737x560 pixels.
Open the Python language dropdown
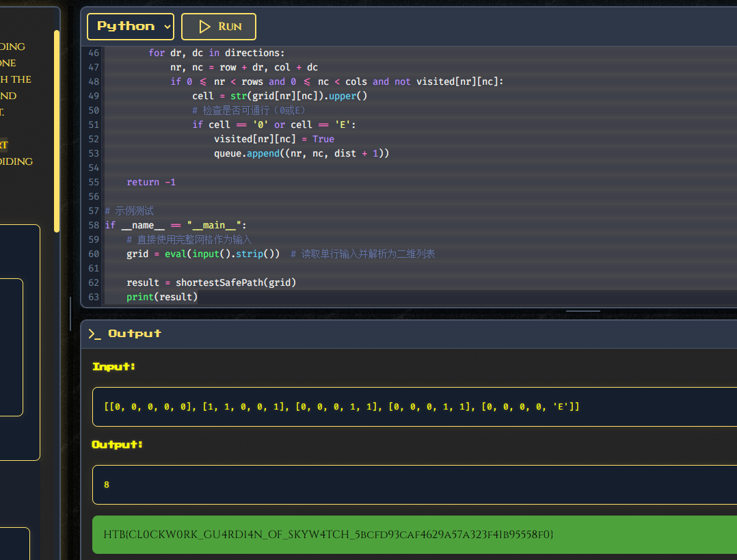(x=130, y=27)
